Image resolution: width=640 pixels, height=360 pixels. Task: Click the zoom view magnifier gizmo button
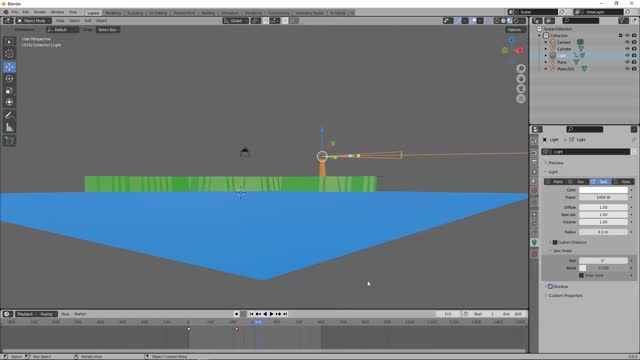click(521, 69)
